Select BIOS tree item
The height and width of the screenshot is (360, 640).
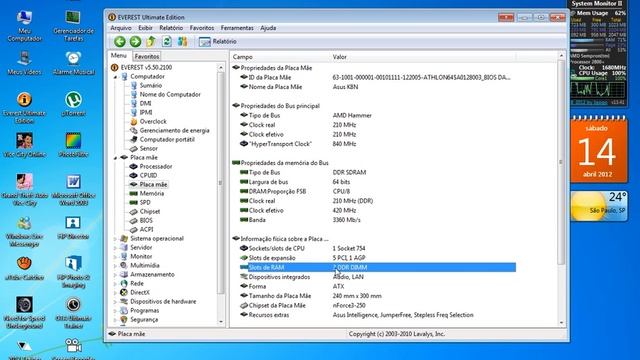point(146,220)
